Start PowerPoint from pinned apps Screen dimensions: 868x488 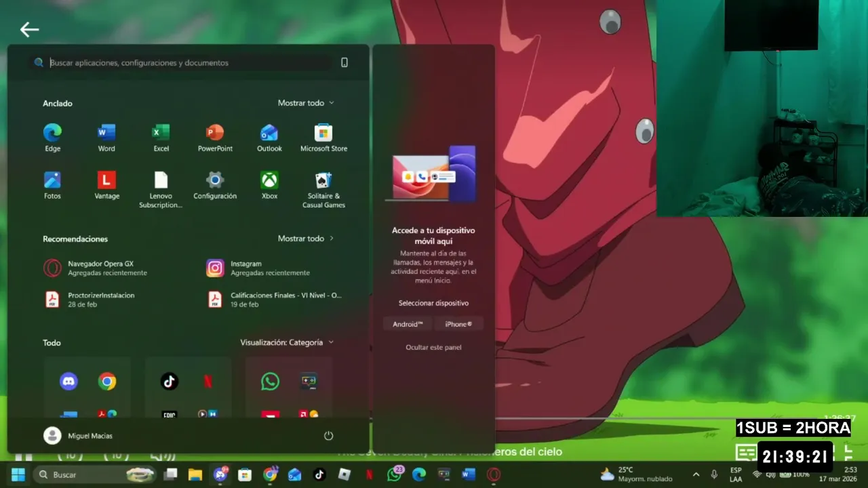pos(215,138)
